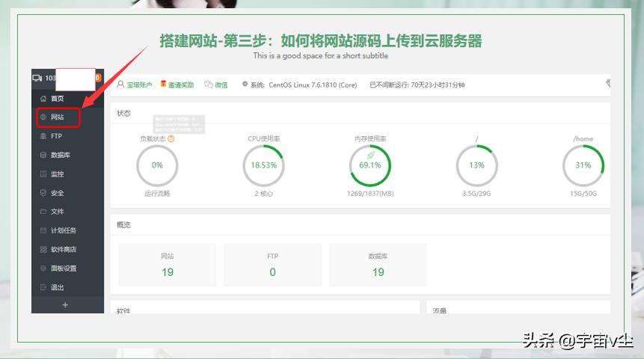Image resolution: width=644 pixels, height=359 pixels.
Task: Click the 2 核心 CPU cores text
Action: coord(264,194)
